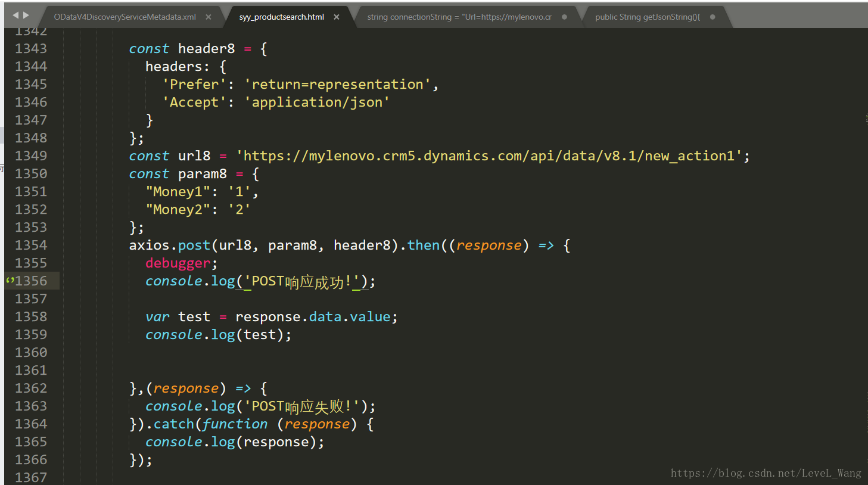Click the "Money1" key

178,191
